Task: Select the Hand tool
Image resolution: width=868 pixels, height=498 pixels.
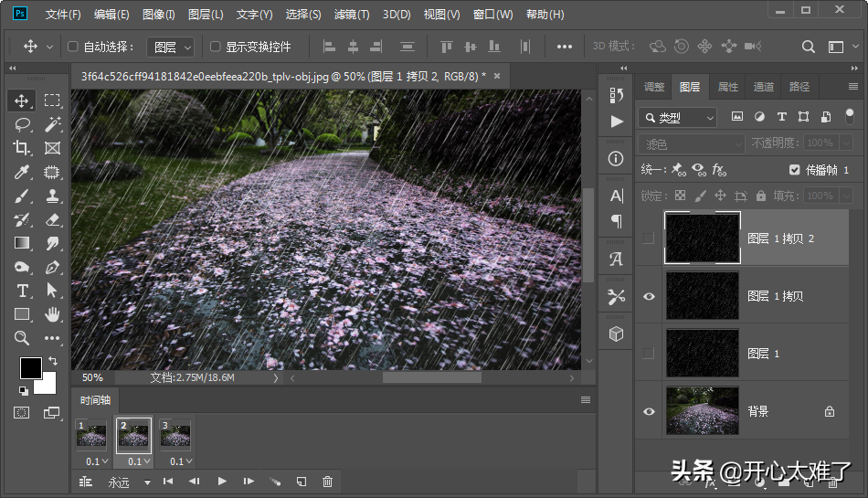Action: 52,314
